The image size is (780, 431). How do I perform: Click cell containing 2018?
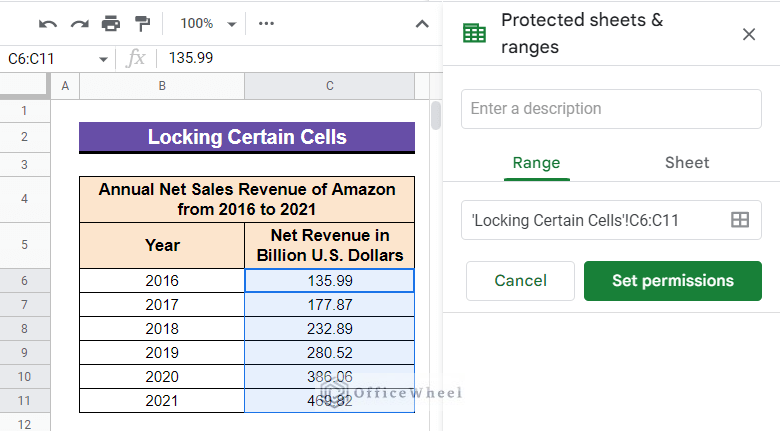[x=162, y=328]
